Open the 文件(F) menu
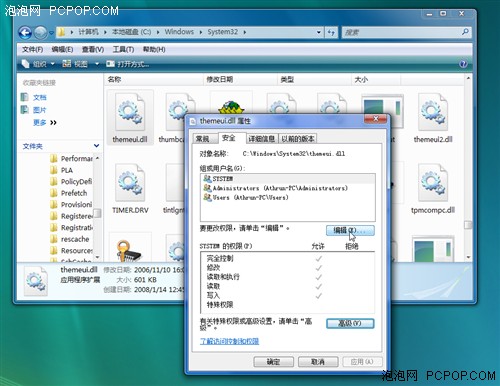 point(32,50)
